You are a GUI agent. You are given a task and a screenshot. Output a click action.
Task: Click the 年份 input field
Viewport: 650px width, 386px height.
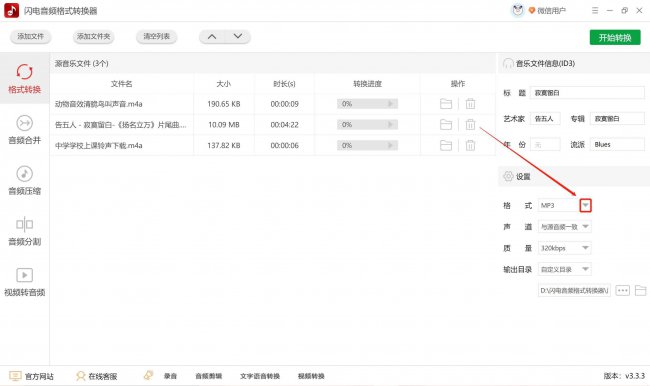tap(545, 144)
